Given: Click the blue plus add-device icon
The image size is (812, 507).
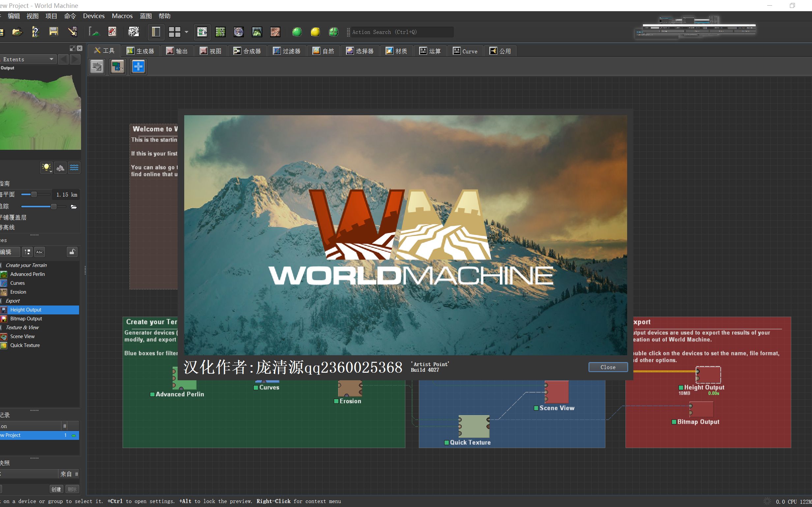Looking at the screenshot, I should coord(138,67).
